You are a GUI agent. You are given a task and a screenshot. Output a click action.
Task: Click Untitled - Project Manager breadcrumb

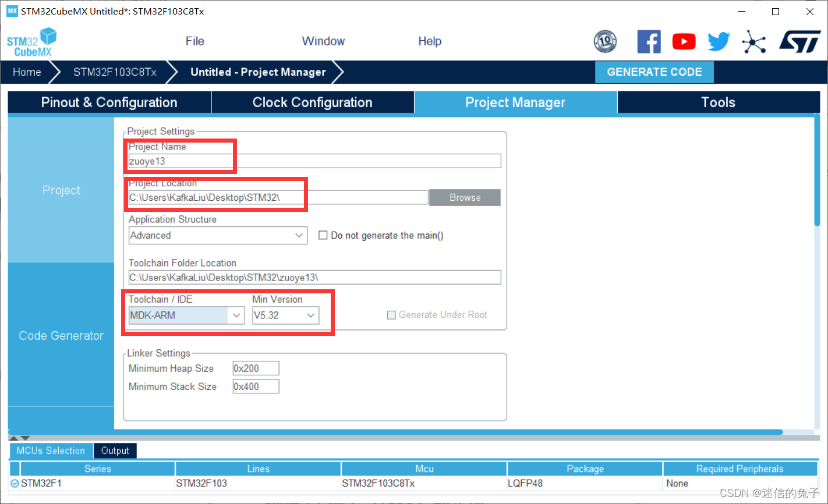coord(258,72)
